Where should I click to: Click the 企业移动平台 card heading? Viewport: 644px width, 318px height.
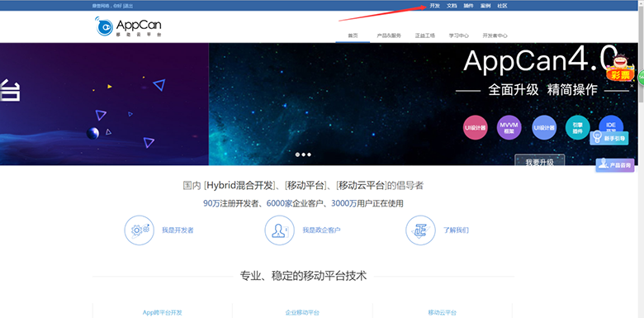pyautogui.click(x=302, y=313)
